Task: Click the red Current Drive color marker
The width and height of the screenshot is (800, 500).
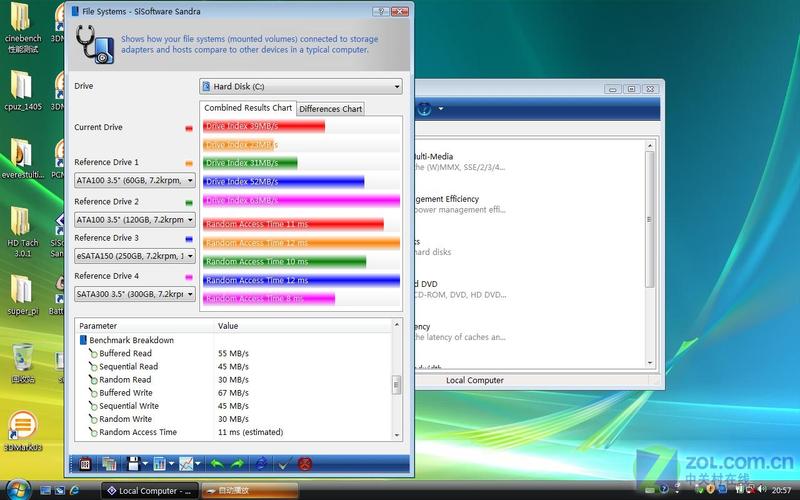Action: [x=189, y=129]
